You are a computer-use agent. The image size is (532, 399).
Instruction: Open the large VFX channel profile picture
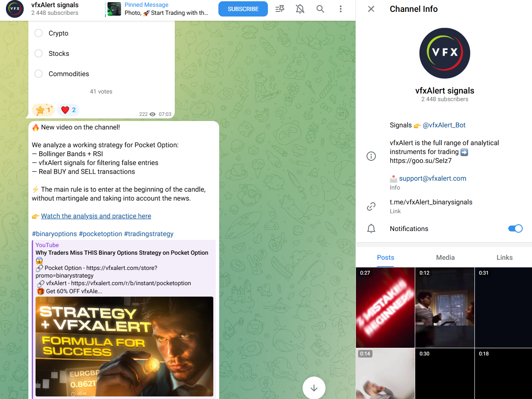(444, 53)
